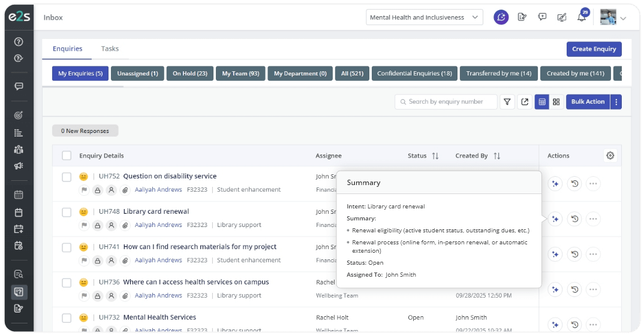Switch to grid card view
The image size is (644, 336).
coord(556,102)
